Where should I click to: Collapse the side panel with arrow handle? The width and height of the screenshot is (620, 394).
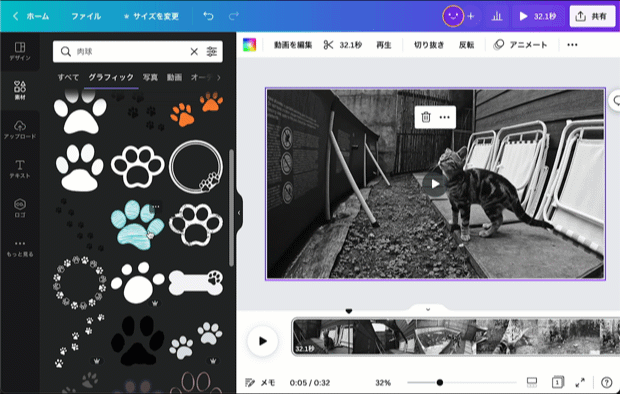239,213
